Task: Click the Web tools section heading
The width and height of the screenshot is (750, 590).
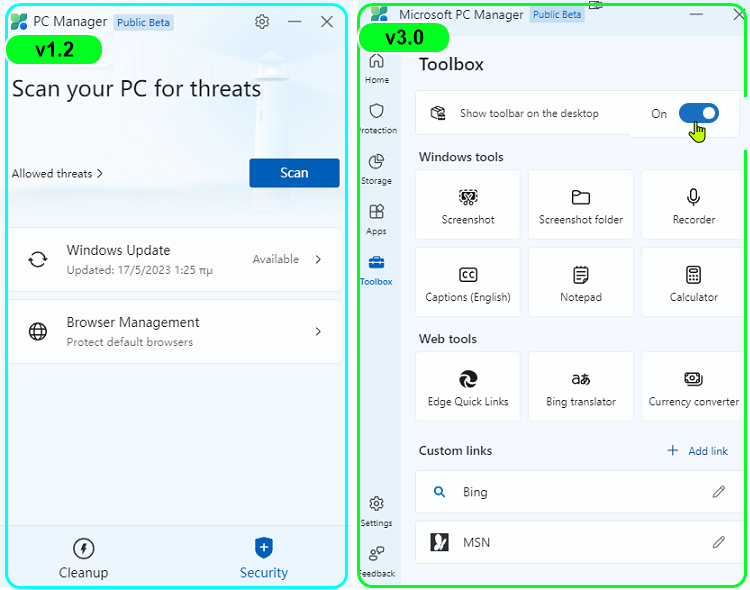Action: coord(448,339)
